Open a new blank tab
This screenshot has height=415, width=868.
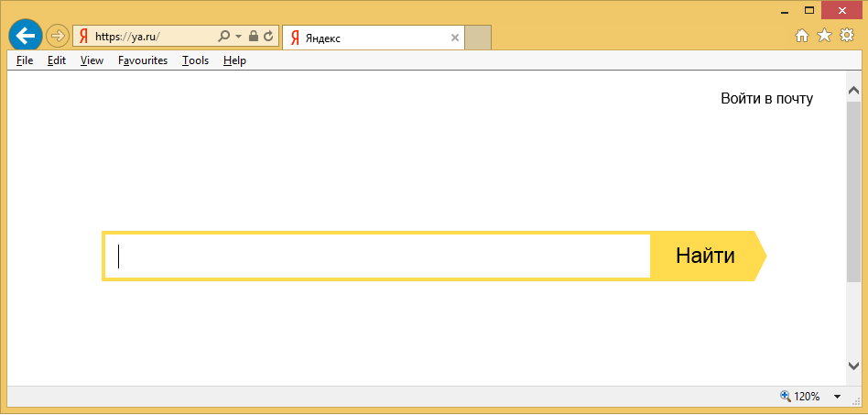point(479,38)
